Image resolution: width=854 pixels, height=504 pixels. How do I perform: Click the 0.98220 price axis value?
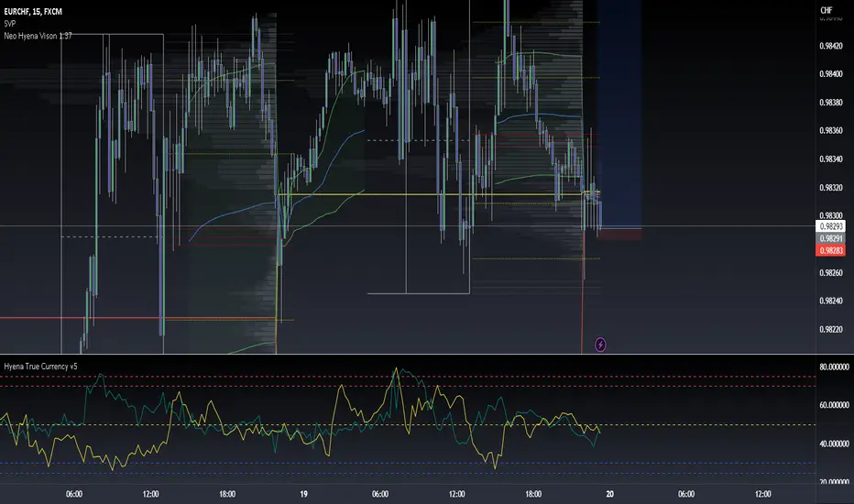click(x=830, y=329)
